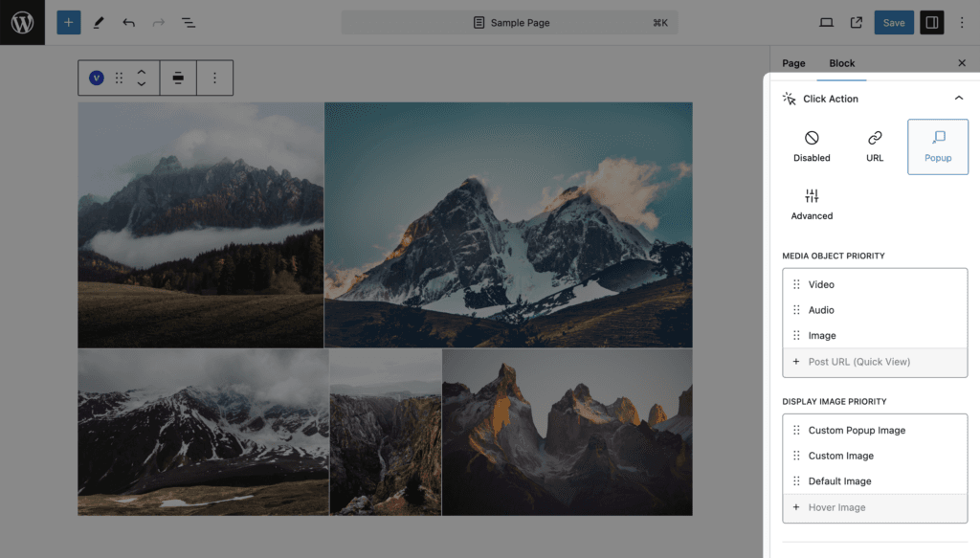Switch to the Block tab

(841, 63)
